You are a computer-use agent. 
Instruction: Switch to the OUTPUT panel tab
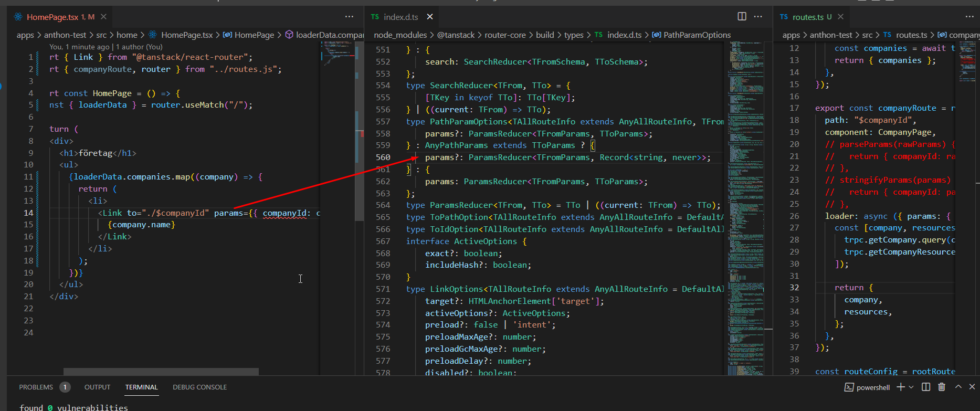click(97, 387)
